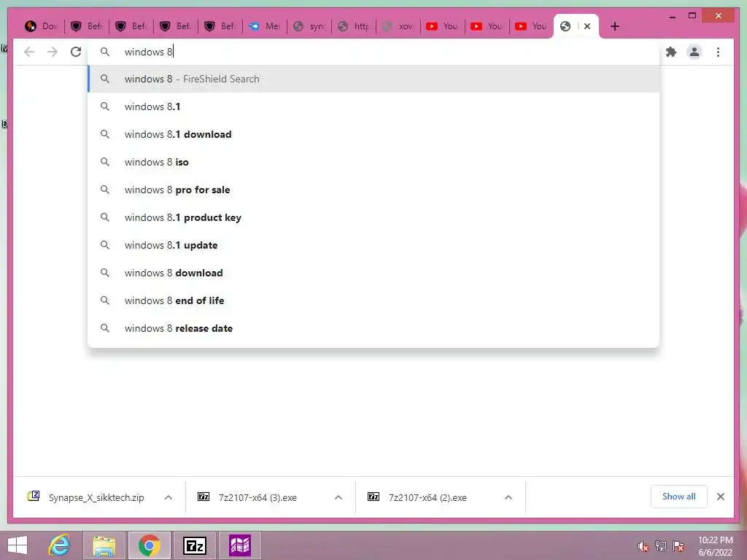
Task: Select suggestion 'windows 8.1 product key'
Action: click(374, 217)
